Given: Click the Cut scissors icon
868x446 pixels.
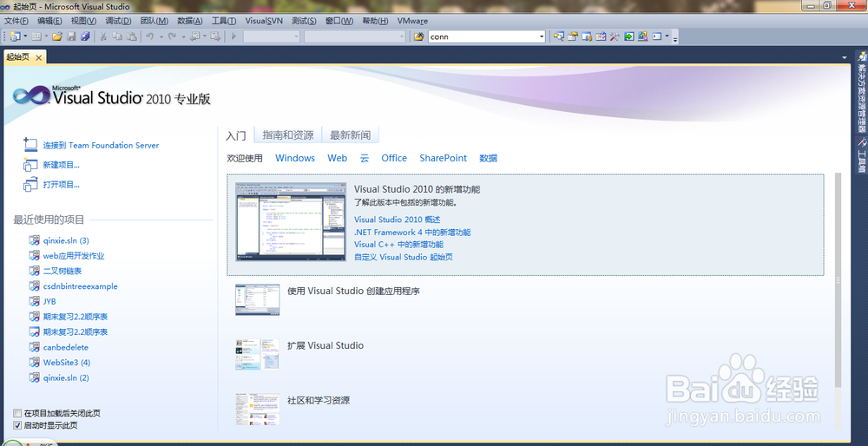Looking at the screenshot, I should point(103,36).
